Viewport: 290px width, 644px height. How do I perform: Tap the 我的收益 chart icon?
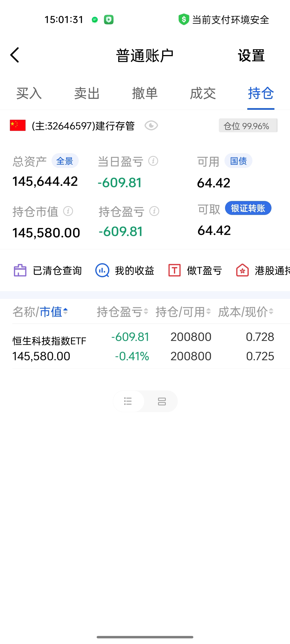(x=102, y=270)
